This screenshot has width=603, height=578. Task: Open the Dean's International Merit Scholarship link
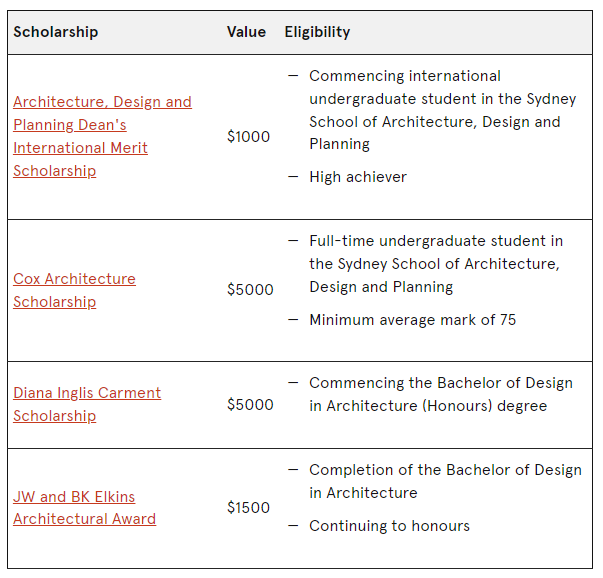[x=102, y=136]
